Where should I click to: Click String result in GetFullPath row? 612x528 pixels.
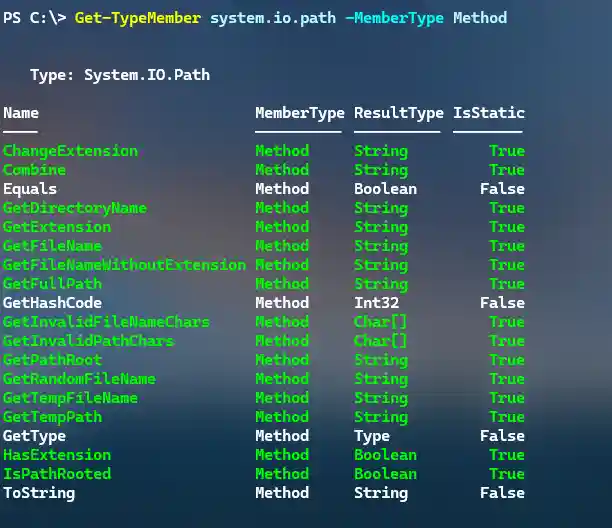click(381, 284)
